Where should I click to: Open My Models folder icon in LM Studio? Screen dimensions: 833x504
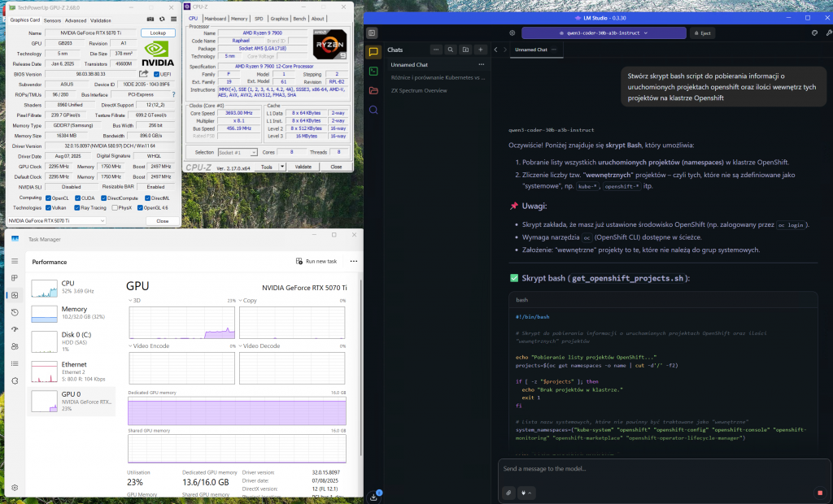[x=373, y=90]
